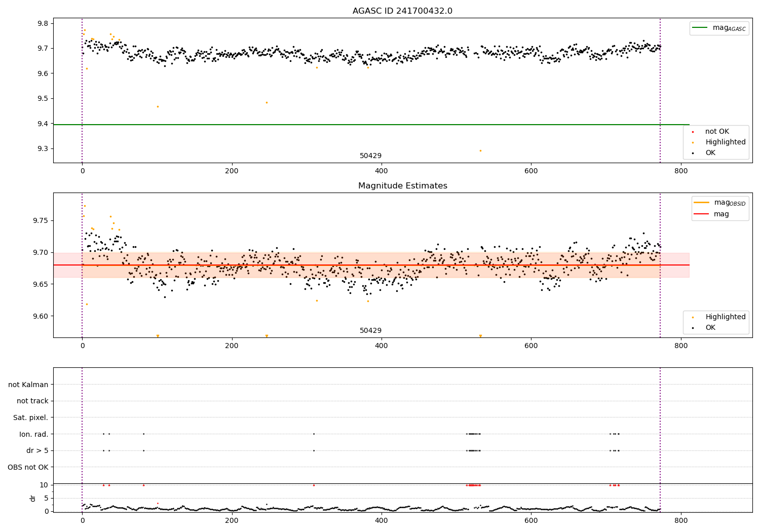
Task: Select the mag AGASC legend entry
Action: (x=719, y=28)
